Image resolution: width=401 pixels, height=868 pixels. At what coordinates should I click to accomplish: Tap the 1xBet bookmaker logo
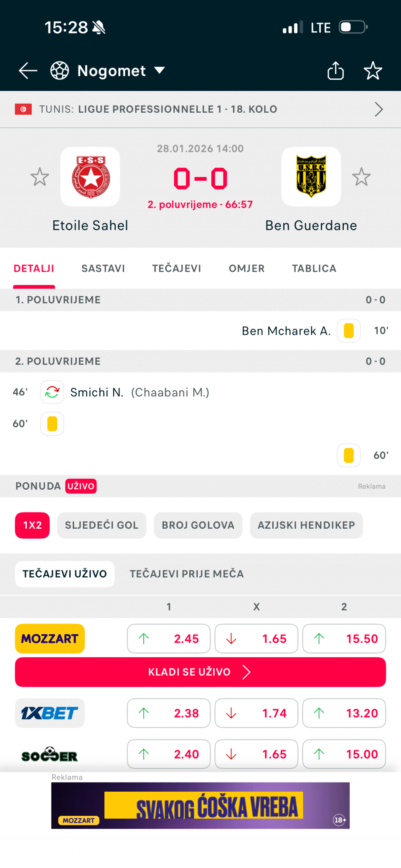pyautogui.click(x=50, y=713)
